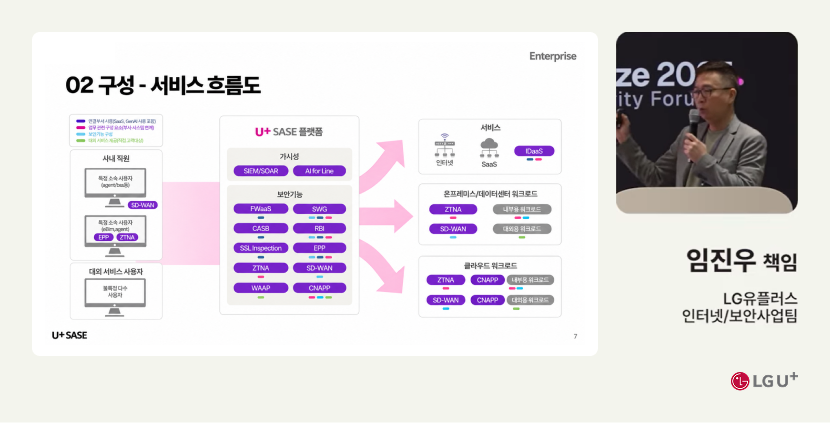Click the green legend color line
The height and width of the screenshot is (423, 830).
click(x=80, y=140)
